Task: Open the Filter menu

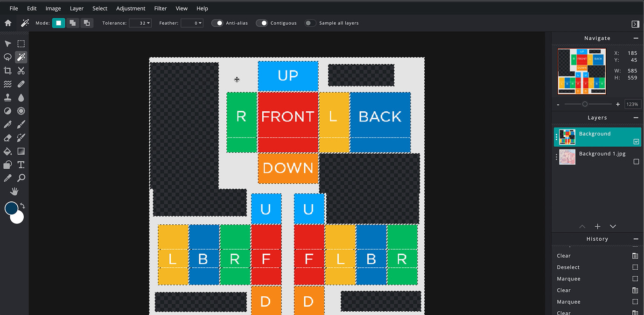Action: click(x=160, y=8)
